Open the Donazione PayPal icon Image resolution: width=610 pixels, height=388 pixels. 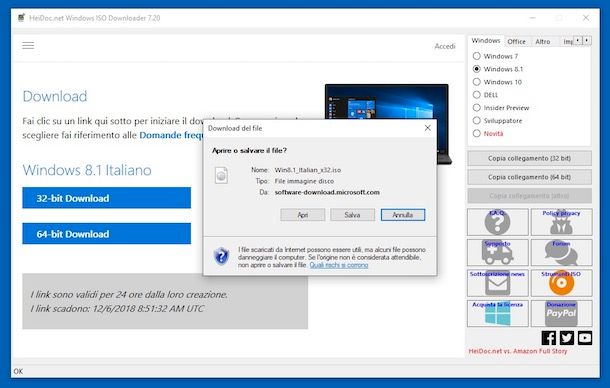[561, 313]
